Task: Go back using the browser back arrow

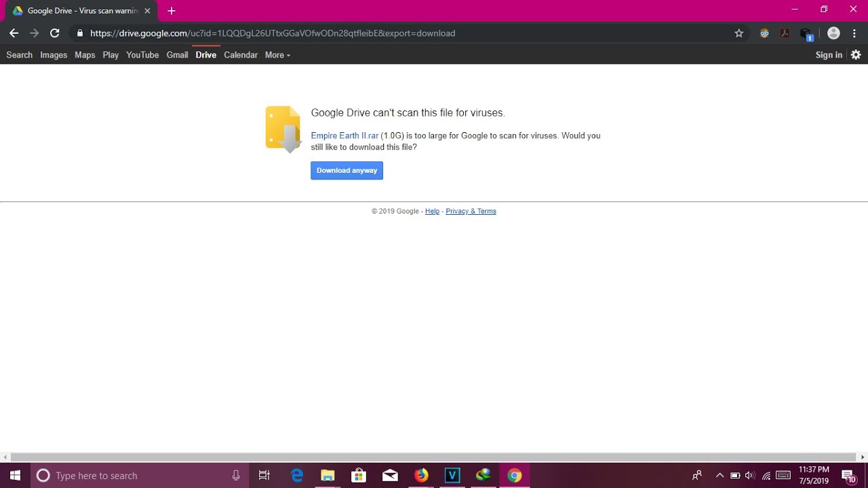Action: [x=14, y=33]
